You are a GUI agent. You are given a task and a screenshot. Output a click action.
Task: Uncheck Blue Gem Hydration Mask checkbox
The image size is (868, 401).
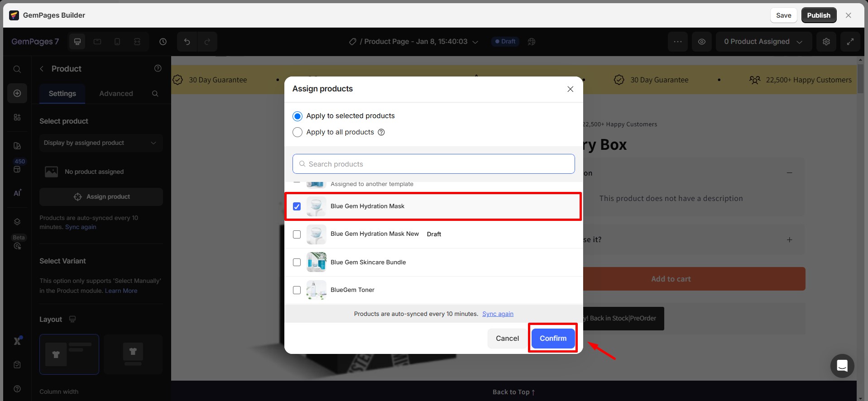coord(297,206)
